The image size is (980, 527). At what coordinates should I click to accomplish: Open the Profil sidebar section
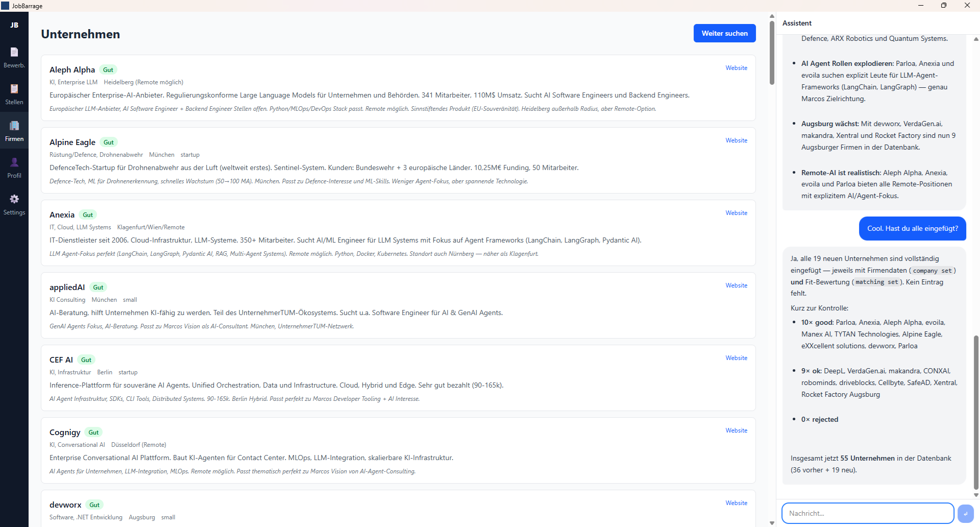pos(14,167)
